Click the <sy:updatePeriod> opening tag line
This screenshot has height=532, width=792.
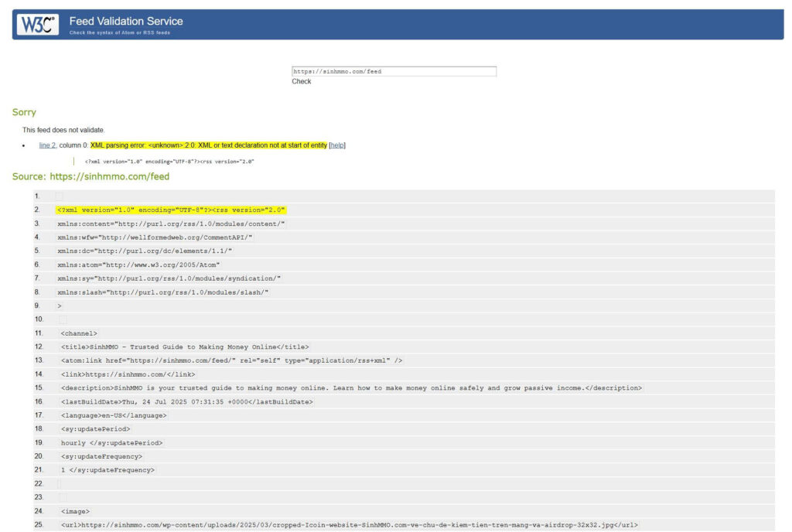95,429
